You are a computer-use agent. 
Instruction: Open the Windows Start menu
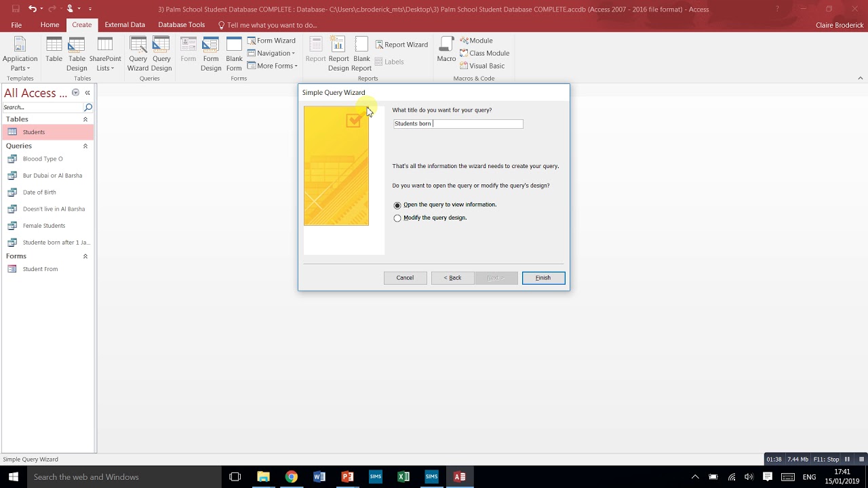[13, 476]
